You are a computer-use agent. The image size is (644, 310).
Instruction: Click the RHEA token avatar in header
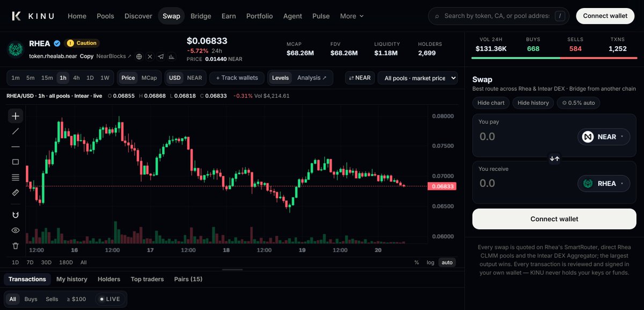pos(16,49)
